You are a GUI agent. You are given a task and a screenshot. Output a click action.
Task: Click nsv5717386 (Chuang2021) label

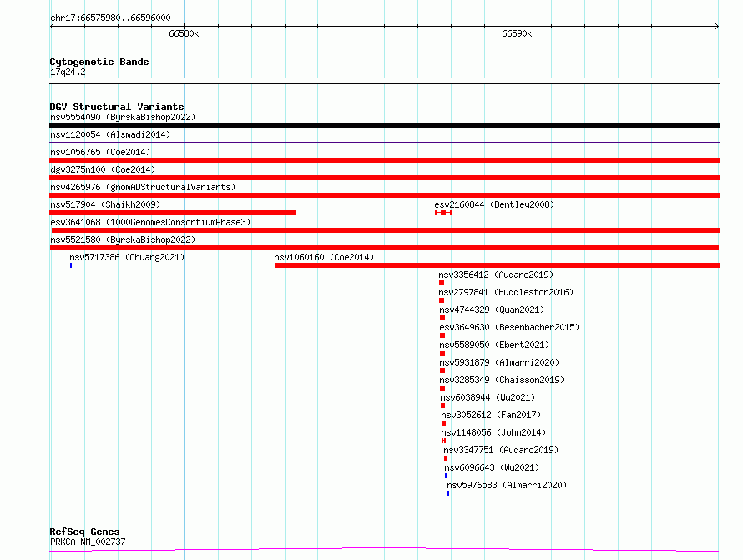point(127,257)
